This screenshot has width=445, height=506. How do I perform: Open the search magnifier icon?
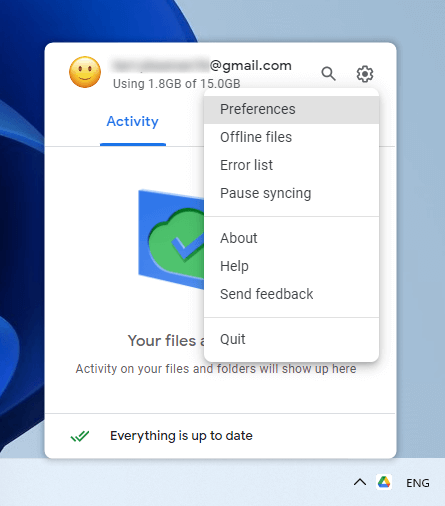(328, 74)
